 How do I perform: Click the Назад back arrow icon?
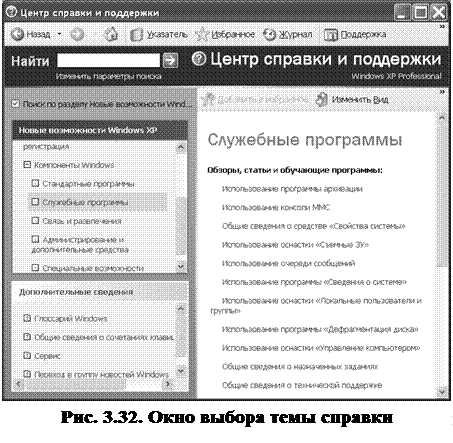pyautogui.click(x=17, y=34)
